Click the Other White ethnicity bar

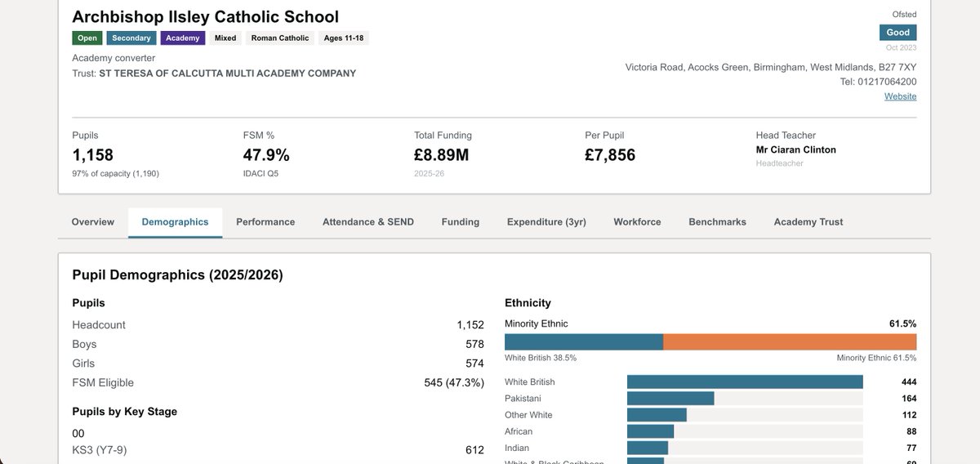657,415
